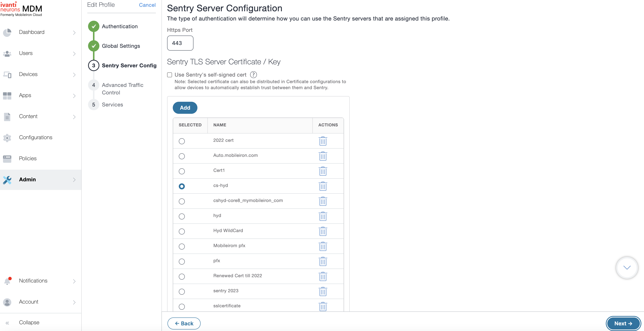Edit the Https Port field

180,43
